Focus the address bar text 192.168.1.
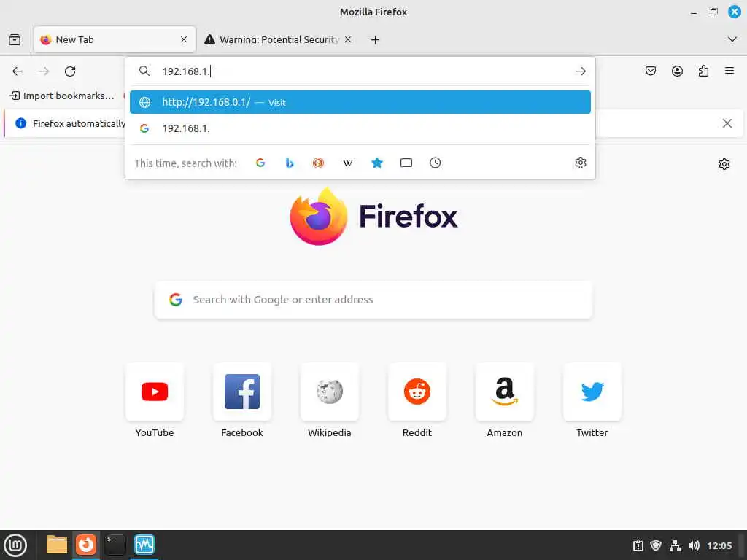 point(186,71)
